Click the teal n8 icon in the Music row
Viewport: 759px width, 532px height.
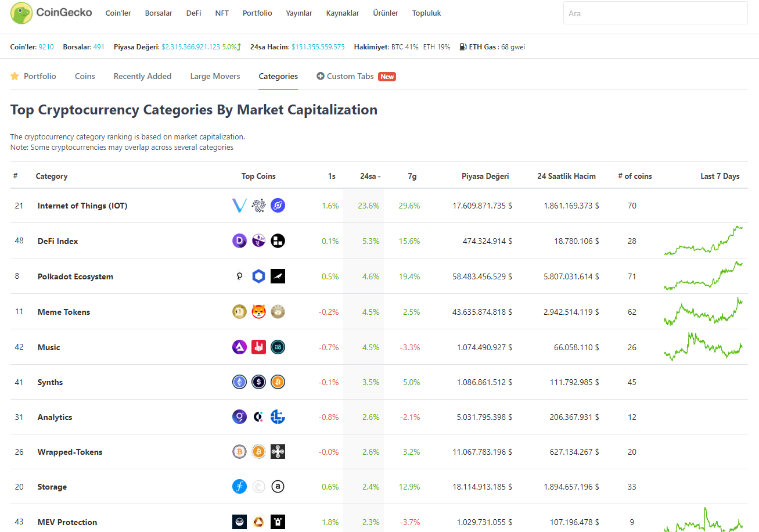[278, 347]
